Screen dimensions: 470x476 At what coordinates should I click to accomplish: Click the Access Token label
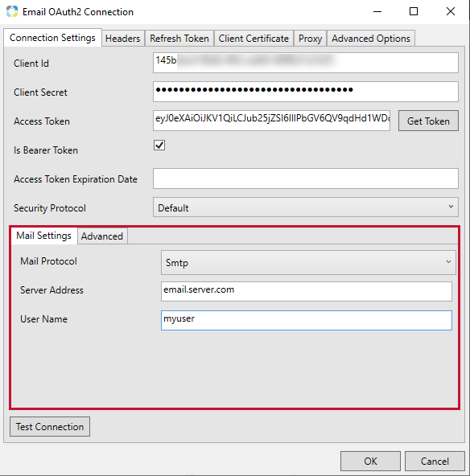(x=42, y=121)
